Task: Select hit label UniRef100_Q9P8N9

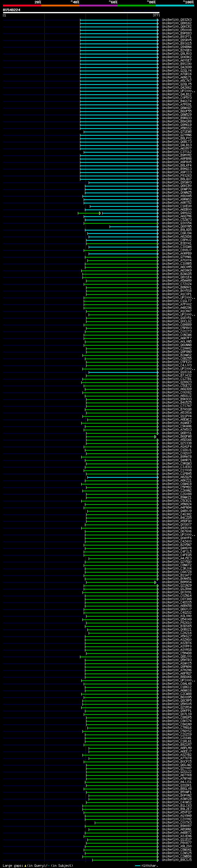Action: coord(177,352)
